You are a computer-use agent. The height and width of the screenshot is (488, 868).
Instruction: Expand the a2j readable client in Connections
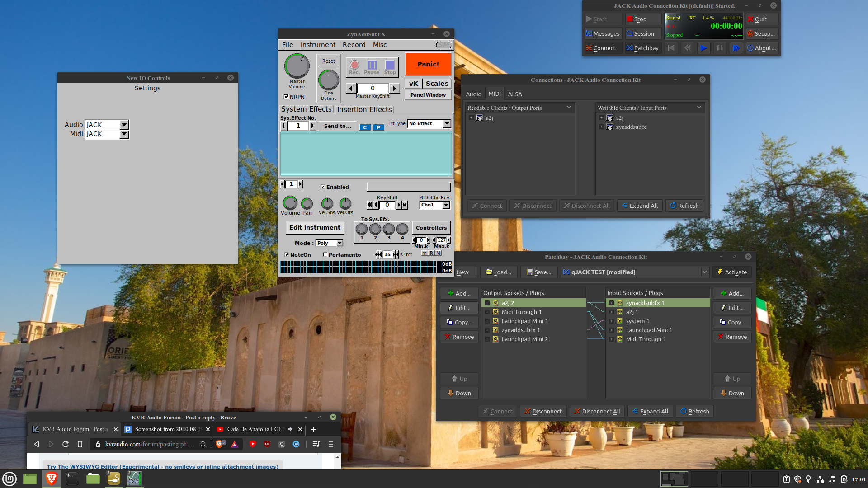(x=471, y=117)
